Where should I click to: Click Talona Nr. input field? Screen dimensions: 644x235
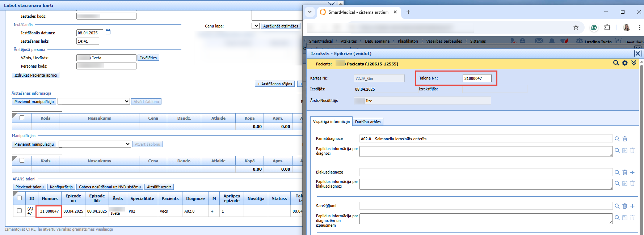pos(477,78)
